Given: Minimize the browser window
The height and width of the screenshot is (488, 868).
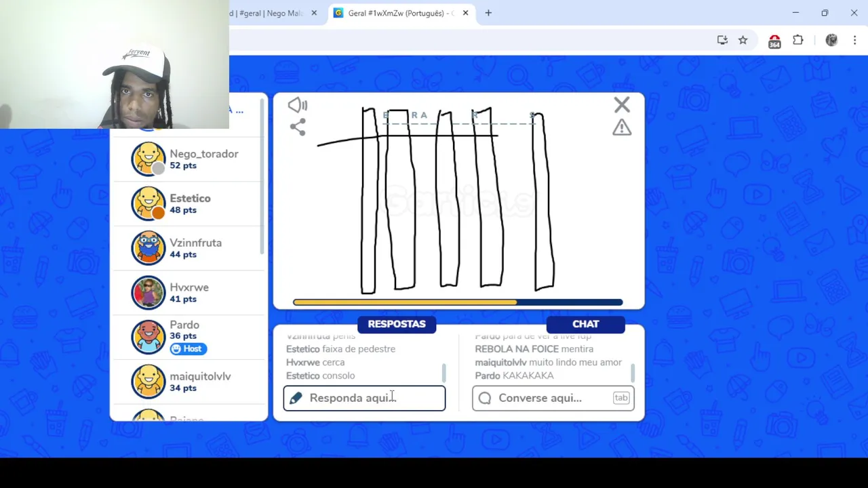Looking at the screenshot, I should coord(795,13).
